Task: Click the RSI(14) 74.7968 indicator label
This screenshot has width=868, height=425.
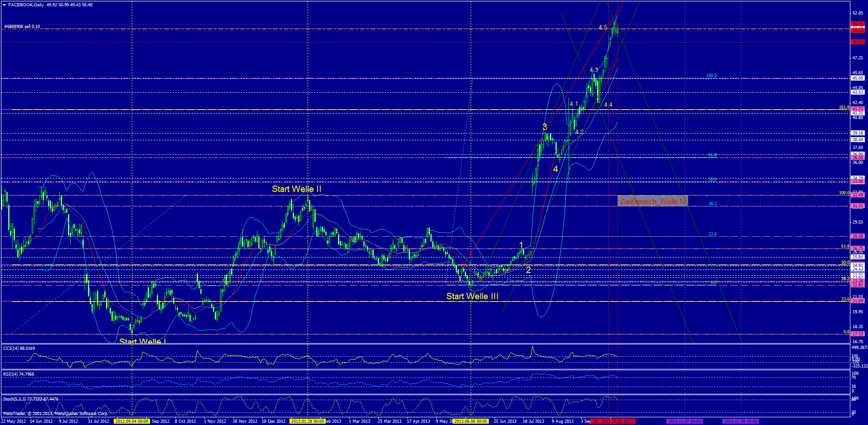Action: pyautogui.click(x=19, y=374)
